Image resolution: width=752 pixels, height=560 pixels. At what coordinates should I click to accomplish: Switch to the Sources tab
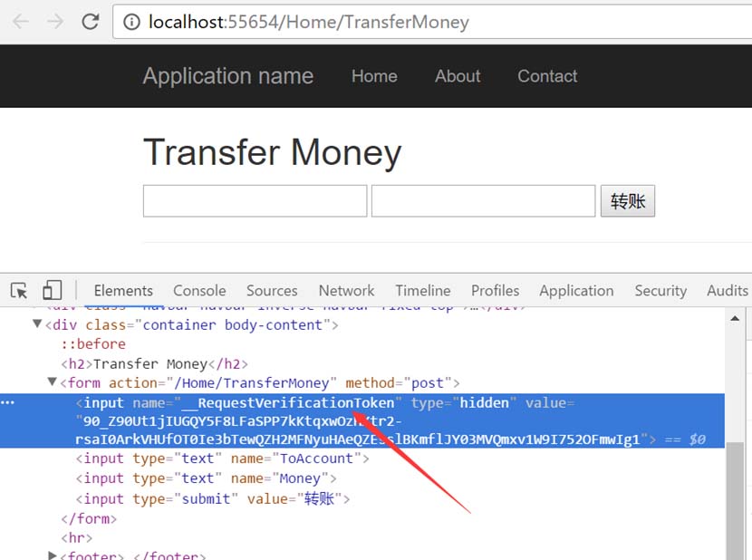tap(272, 290)
